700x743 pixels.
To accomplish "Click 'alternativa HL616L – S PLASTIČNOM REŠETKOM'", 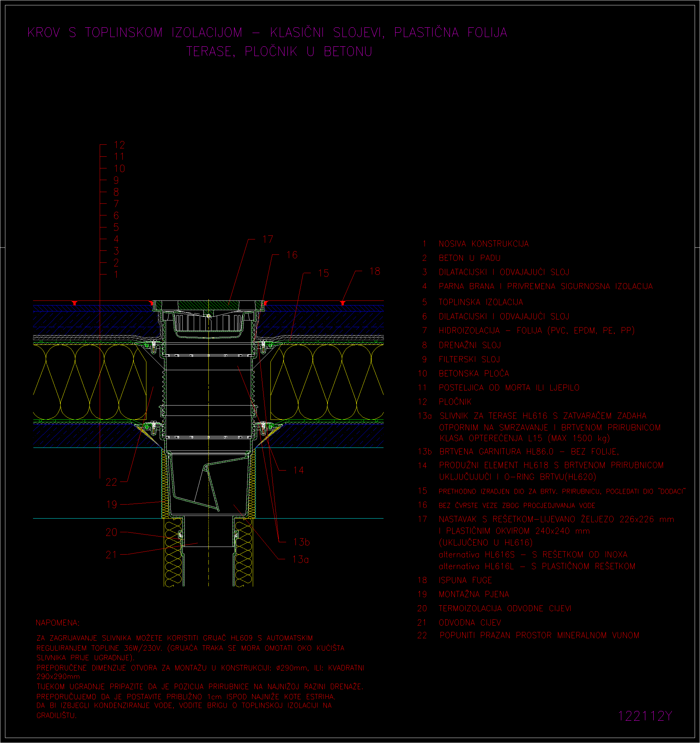I will tap(537, 566).
